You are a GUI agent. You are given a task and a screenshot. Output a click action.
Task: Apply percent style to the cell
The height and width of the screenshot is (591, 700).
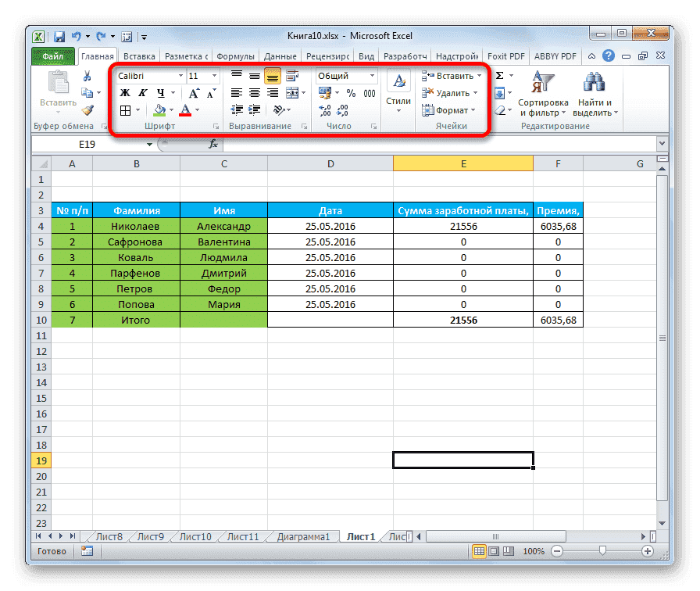point(351,93)
